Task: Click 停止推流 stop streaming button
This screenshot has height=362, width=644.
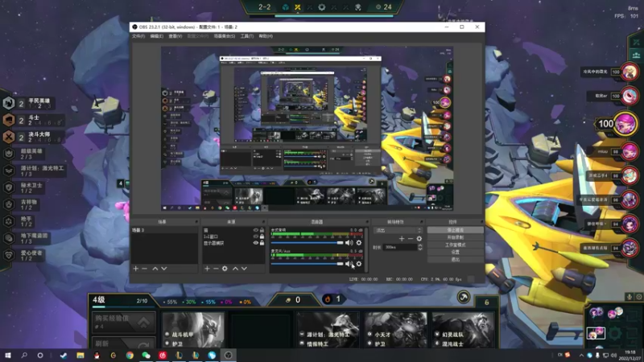Action: (455, 230)
